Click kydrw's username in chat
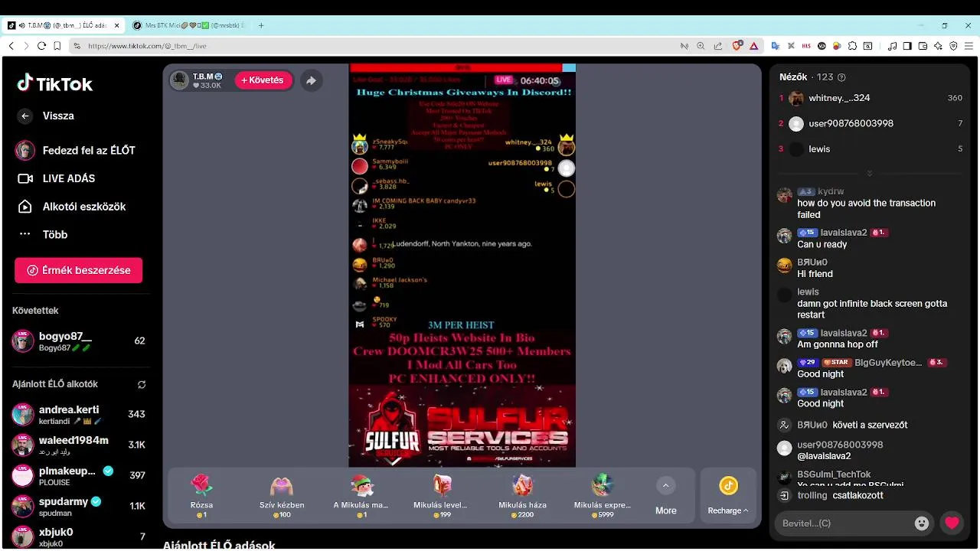 coord(831,191)
